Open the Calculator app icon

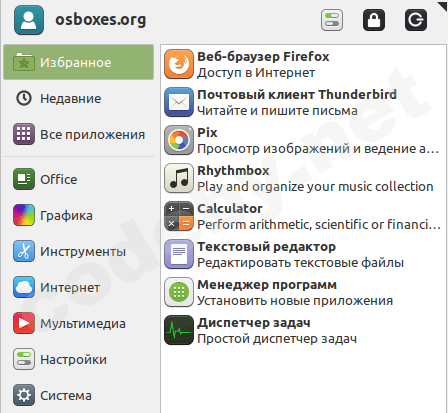coord(179,216)
